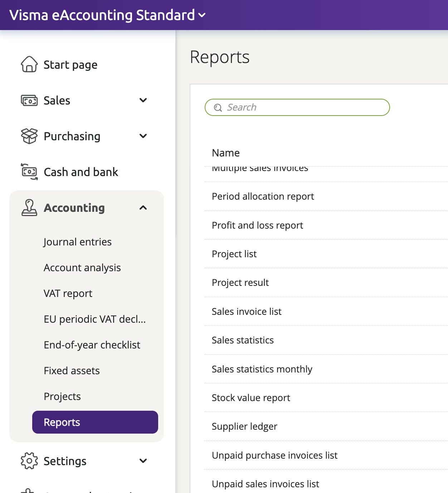Collapse the Accounting section chevron
The image size is (448, 493).
(143, 208)
